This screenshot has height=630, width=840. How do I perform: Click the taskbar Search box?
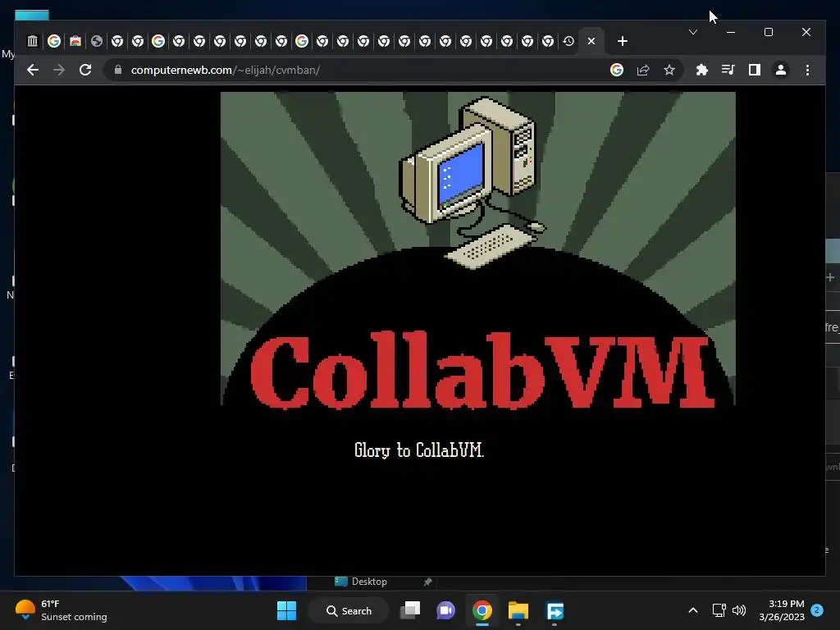coord(349,610)
